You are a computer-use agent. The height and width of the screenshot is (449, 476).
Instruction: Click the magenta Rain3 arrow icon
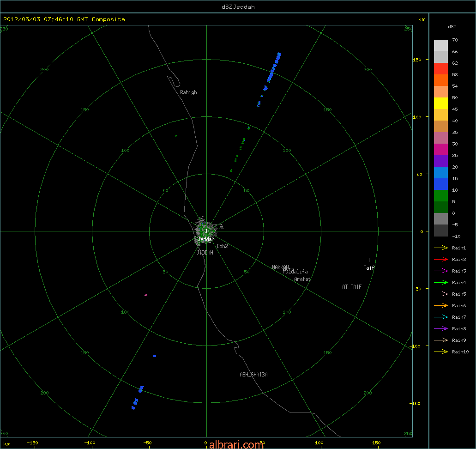pos(441,271)
